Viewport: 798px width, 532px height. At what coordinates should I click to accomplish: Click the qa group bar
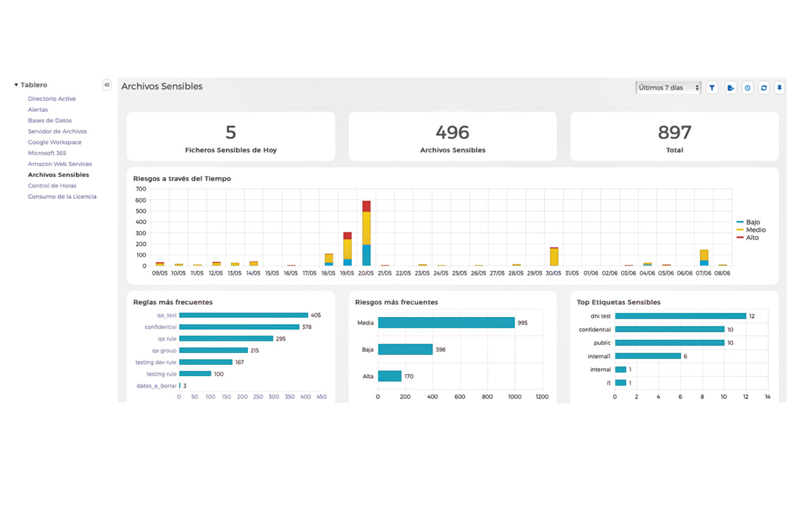[x=213, y=350]
